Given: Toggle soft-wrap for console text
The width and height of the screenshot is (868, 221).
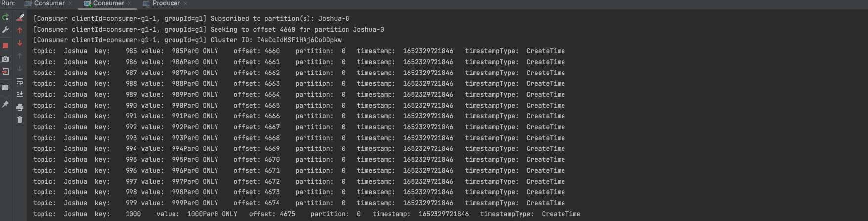Looking at the screenshot, I should (20, 81).
